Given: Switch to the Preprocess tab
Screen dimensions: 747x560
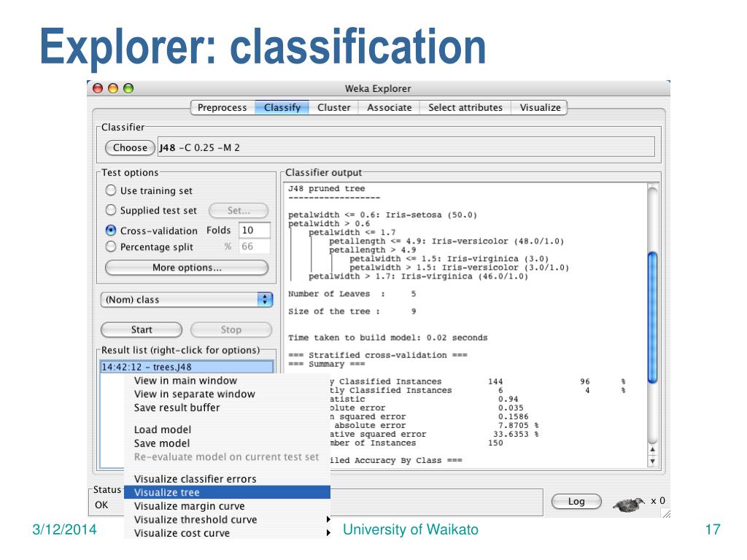Looking at the screenshot, I should pyautogui.click(x=222, y=108).
